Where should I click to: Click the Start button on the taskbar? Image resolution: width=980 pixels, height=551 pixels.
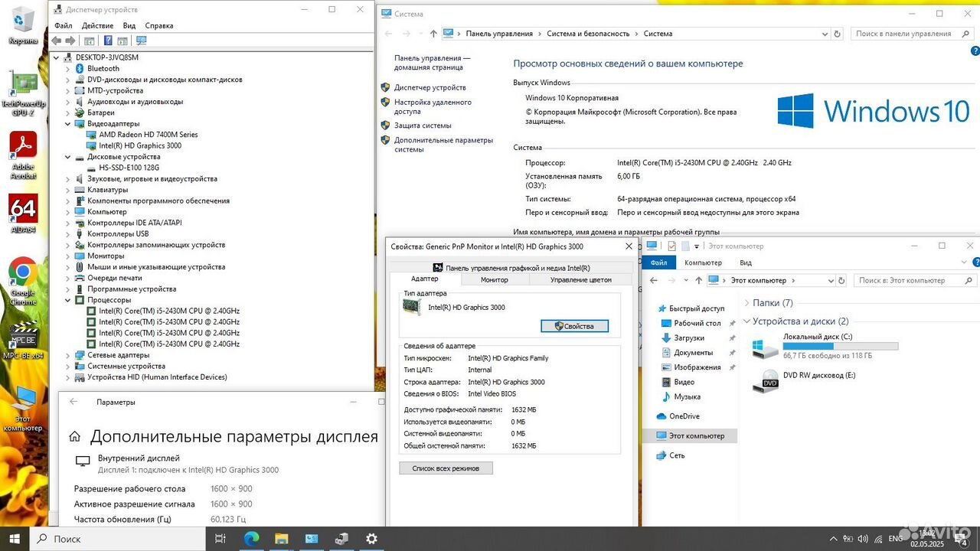pyautogui.click(x=15, y=539)
